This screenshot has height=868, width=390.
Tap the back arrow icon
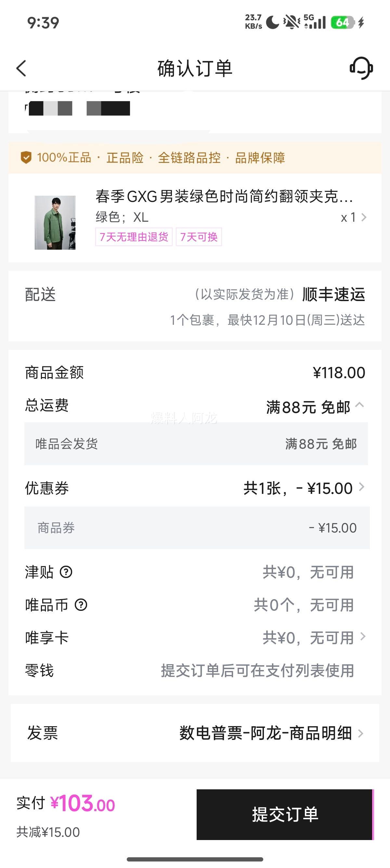pos(21,68)
